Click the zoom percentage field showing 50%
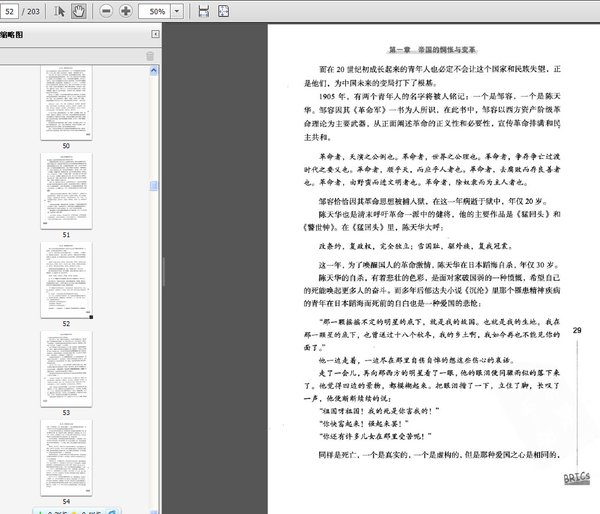Viewport: 600px width, 514px height. (154, 11)
